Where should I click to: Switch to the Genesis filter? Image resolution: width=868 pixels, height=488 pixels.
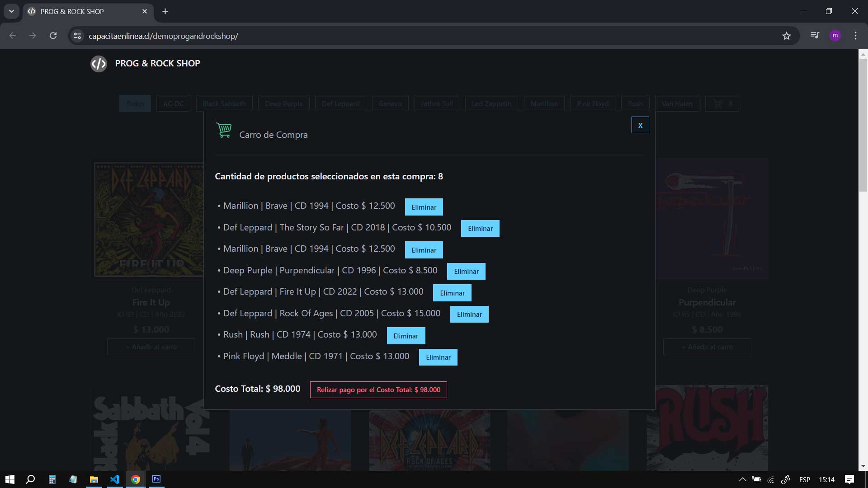[390, 104]
